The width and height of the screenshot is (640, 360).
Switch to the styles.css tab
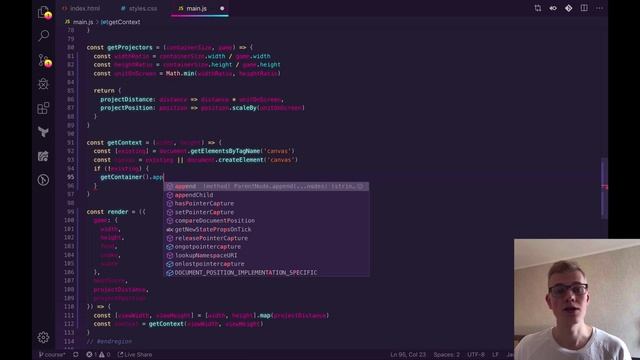coord(139,8)
